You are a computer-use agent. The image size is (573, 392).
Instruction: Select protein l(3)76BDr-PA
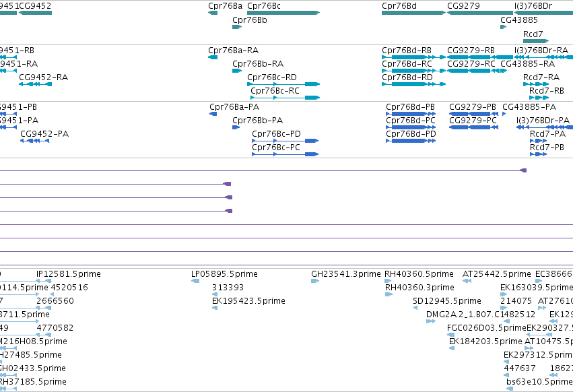pyautogui.click(x=545, y=127)
